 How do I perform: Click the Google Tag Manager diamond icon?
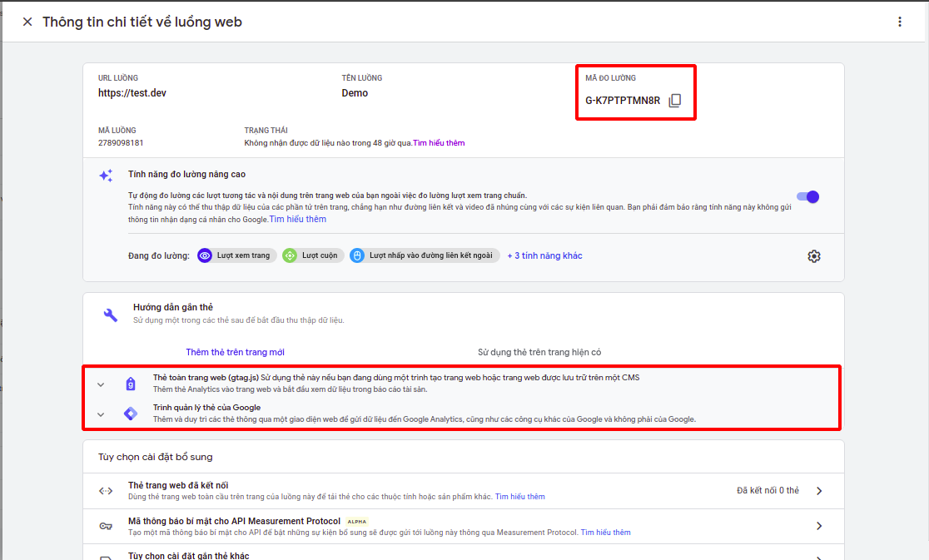pos(131,414)
